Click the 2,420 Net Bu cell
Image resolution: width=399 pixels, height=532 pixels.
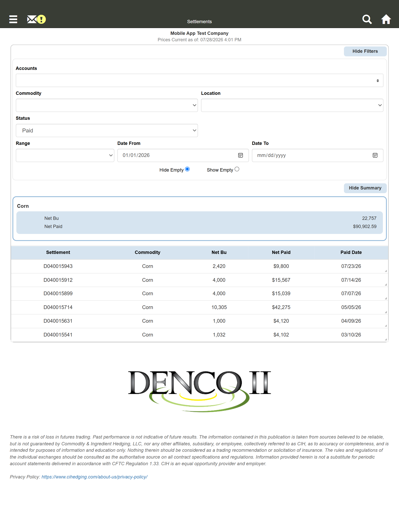pyautogui.click(x=219, y=266)
